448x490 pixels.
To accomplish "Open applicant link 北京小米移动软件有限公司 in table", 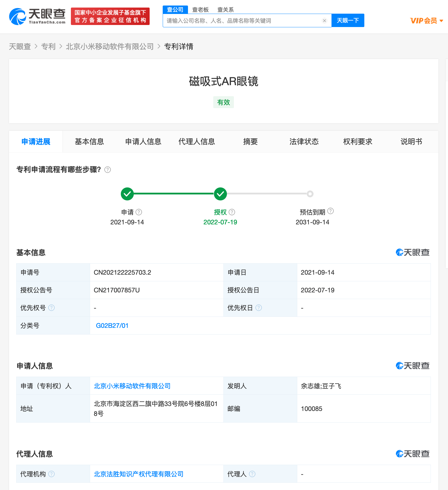I will pyautogui.click(x=132, y=386).
